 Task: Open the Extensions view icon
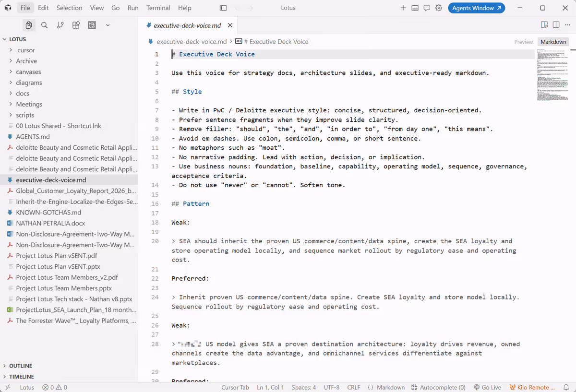(76, 25)
